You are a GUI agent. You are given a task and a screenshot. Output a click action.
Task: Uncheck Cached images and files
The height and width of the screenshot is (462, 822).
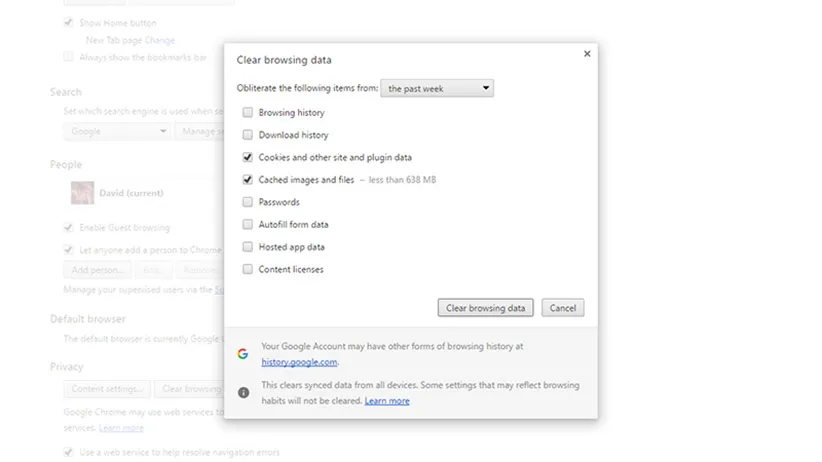tap(247, 180)
